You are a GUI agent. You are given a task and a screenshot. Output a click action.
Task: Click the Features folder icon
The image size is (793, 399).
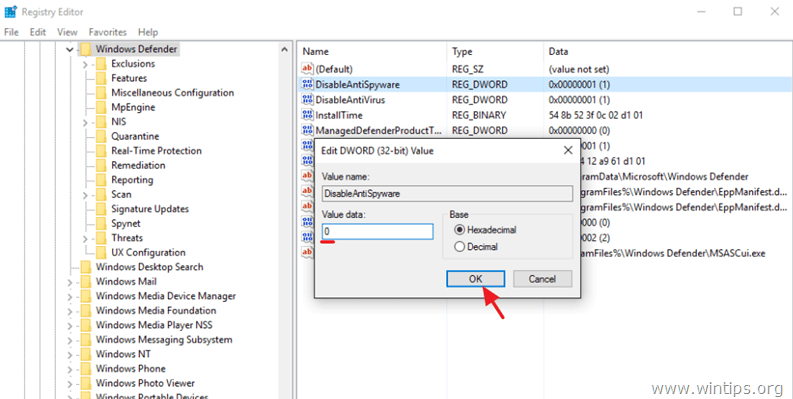click(101, 78)
